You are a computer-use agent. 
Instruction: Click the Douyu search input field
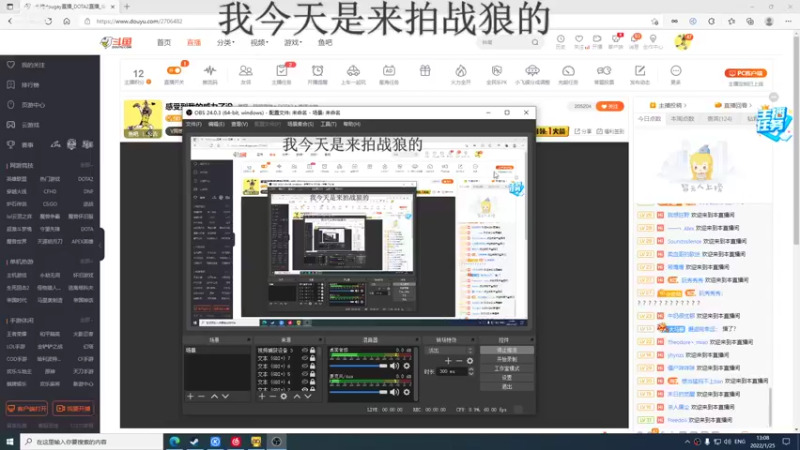(504, 42)
